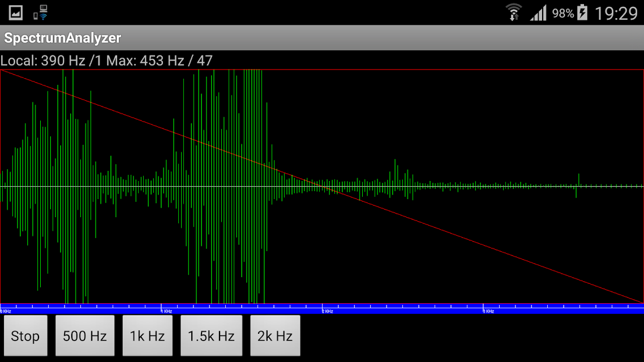Tap the 19:29 clock
The height and width of the screenshot is (362, 644).
pyautogui.click(x=616, y=14)
